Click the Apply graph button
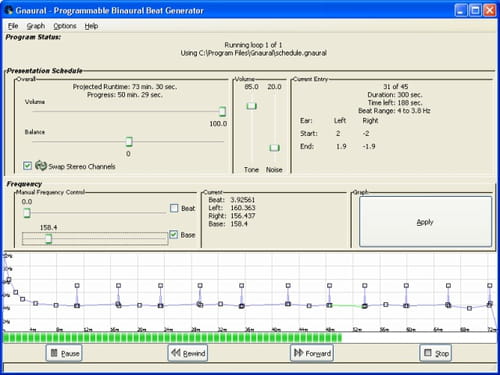The image size is (500, 375). pos(425,222)
